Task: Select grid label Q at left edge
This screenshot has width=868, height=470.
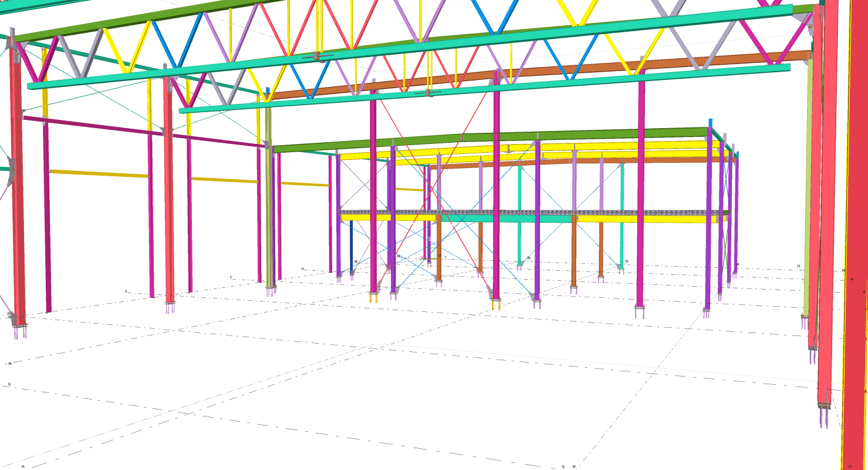Action: tap(9, 384)
